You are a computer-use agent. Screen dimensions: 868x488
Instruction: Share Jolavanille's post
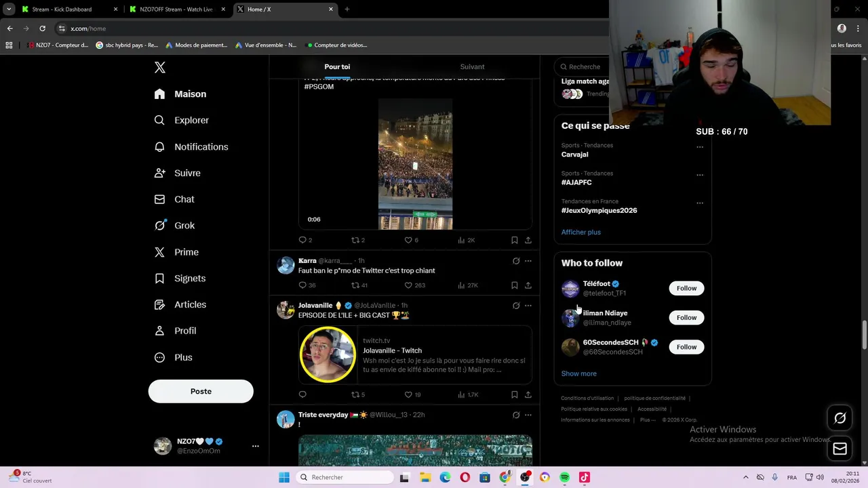(528, 394)
